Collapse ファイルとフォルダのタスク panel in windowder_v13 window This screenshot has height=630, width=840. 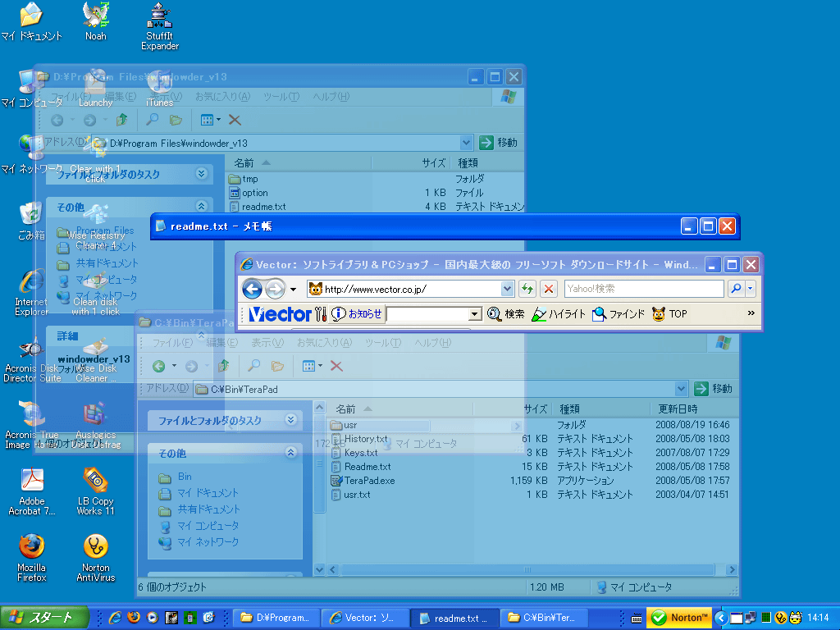[202, 174]
